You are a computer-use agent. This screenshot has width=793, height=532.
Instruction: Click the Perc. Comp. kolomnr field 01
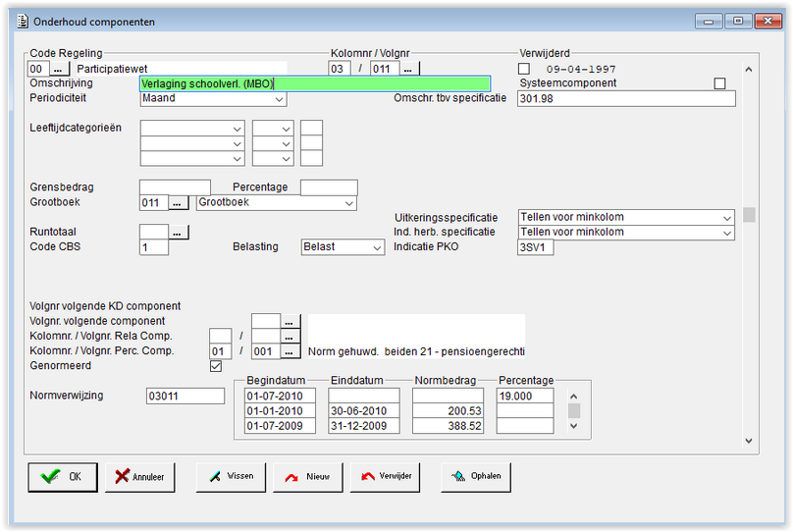click(x=221, y=351)
